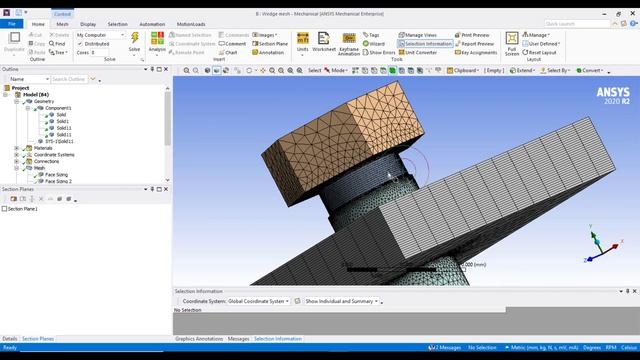Image resolution: width=640 pixels, height=360 pixels.
Task: Open the Clipboard dropdown
Action: point(463,71)
